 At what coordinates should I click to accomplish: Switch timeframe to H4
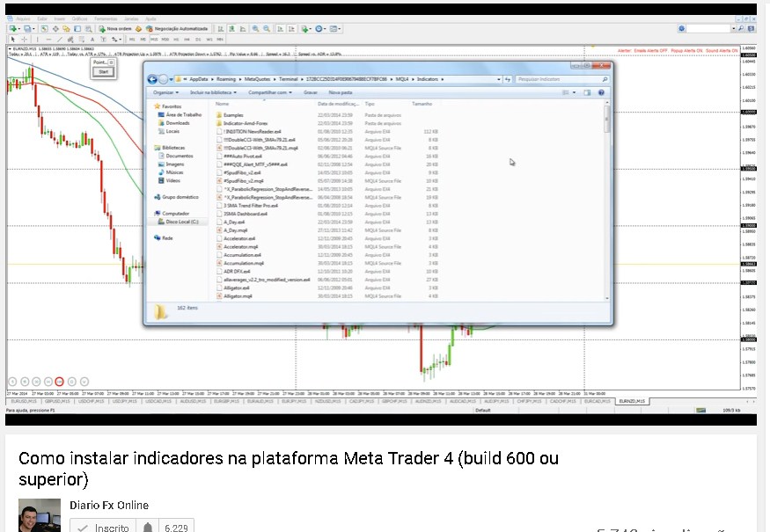coord(187,40)
